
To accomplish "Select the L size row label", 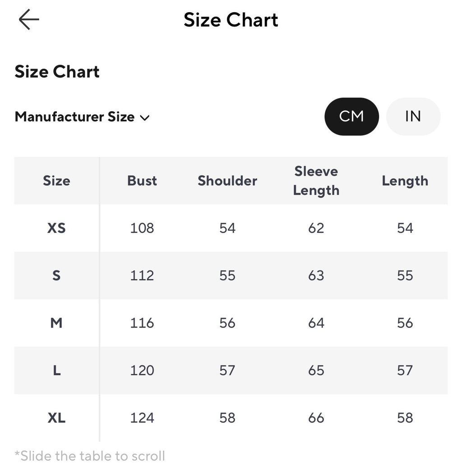I will click(x=57, y=370).
